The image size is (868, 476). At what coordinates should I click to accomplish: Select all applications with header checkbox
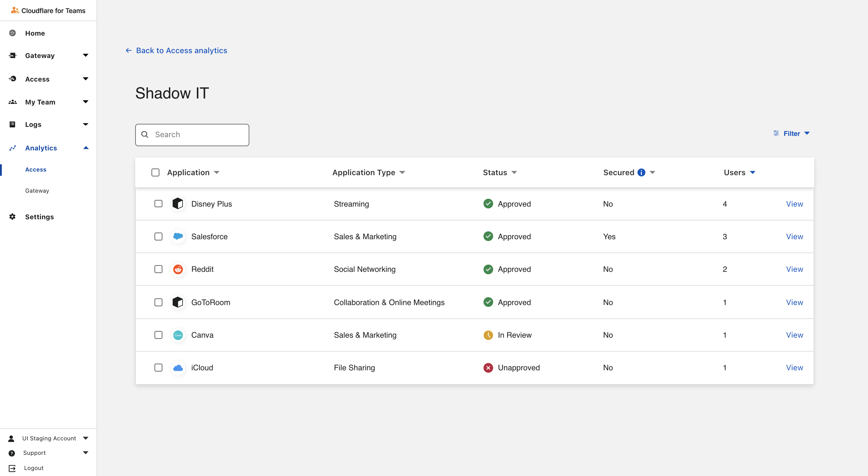click(155, 172)
